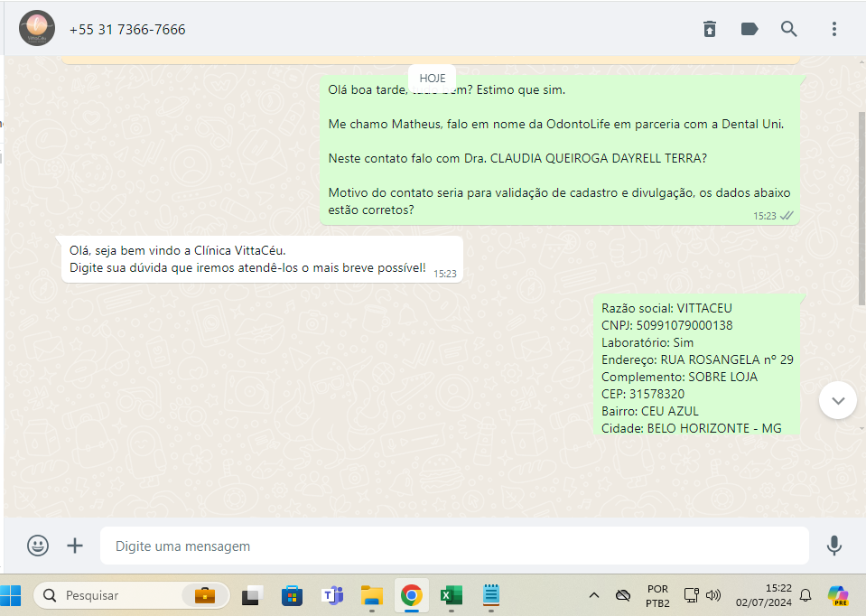
Task: Click the phone number +55 31 7366-7666 header
Action: (x=127, y=30)
